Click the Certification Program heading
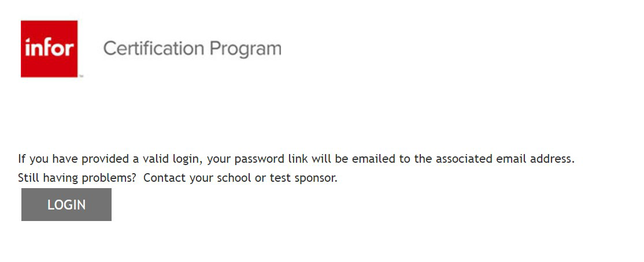The width and height of the screenshot is (644, 262). (x=192, y=48)
